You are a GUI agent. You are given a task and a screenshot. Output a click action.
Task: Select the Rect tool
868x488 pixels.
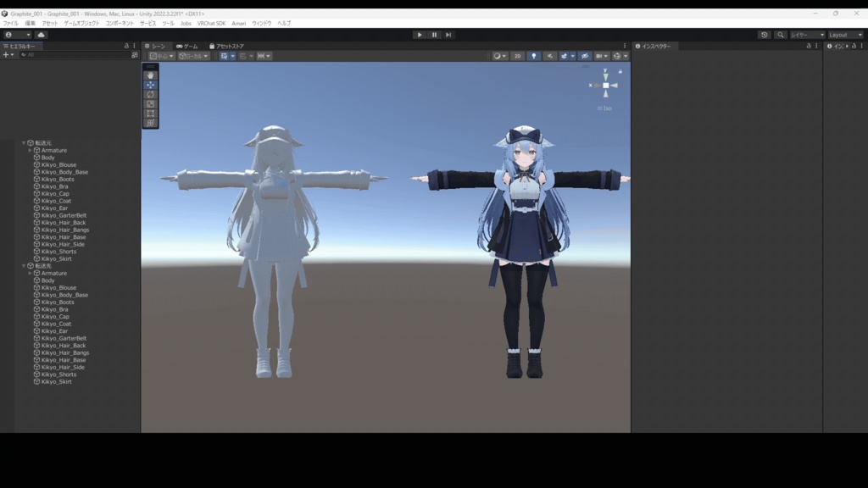tap(150, 114)
